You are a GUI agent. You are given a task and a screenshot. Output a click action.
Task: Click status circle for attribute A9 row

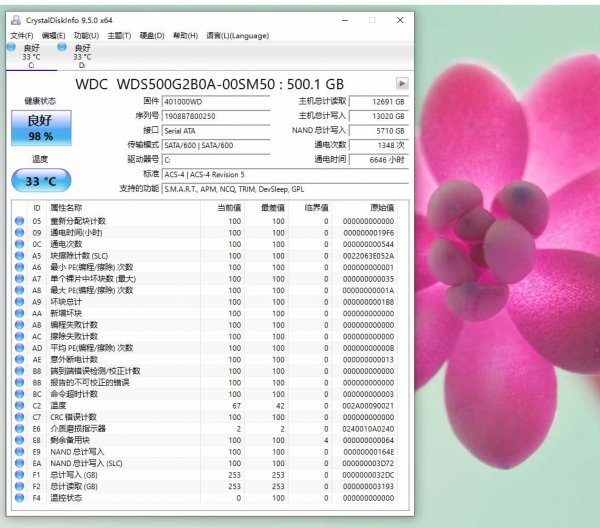click(x=20, y=301)
